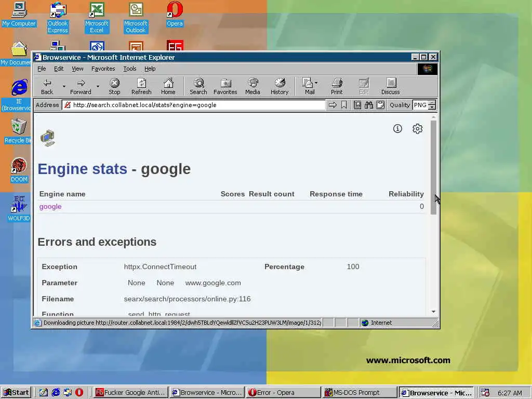Click the Go arrow beside address bar
The image size is (532, 399).
332,105
